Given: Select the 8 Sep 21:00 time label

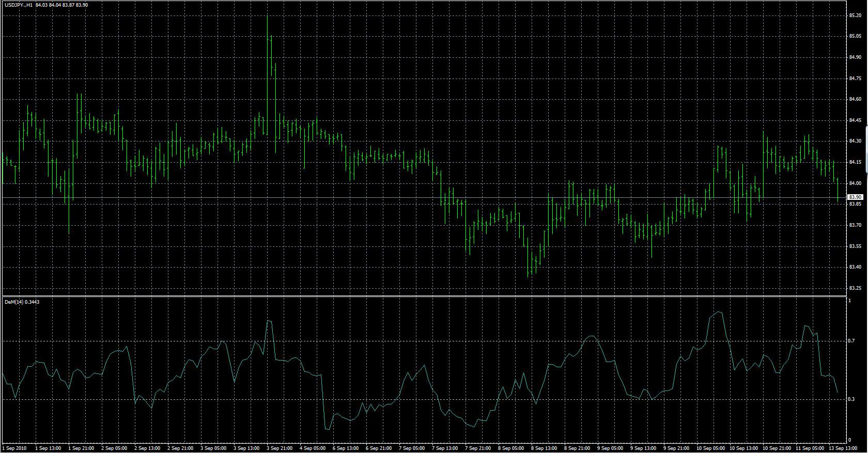Looking at the screenshot, I should [x=577, y=448].
